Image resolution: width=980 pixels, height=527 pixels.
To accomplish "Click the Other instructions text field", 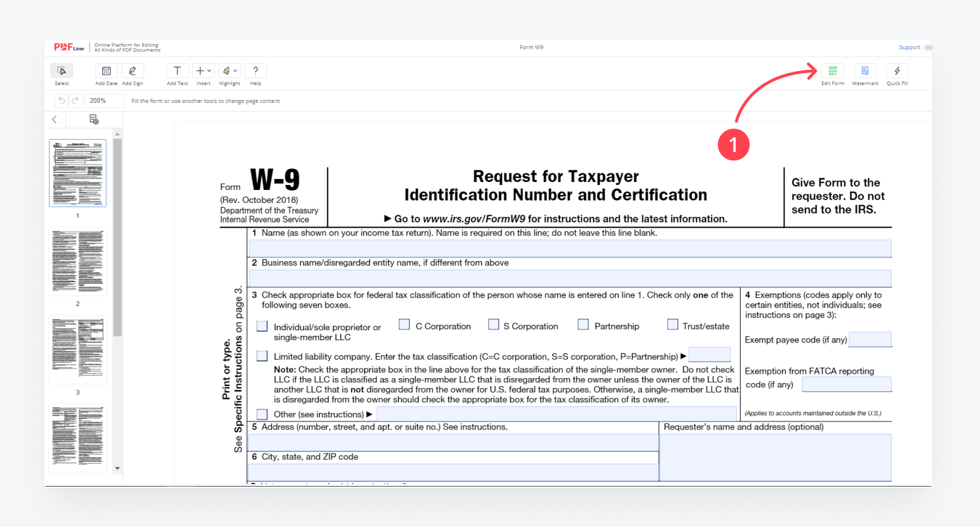I will [557, 414].
